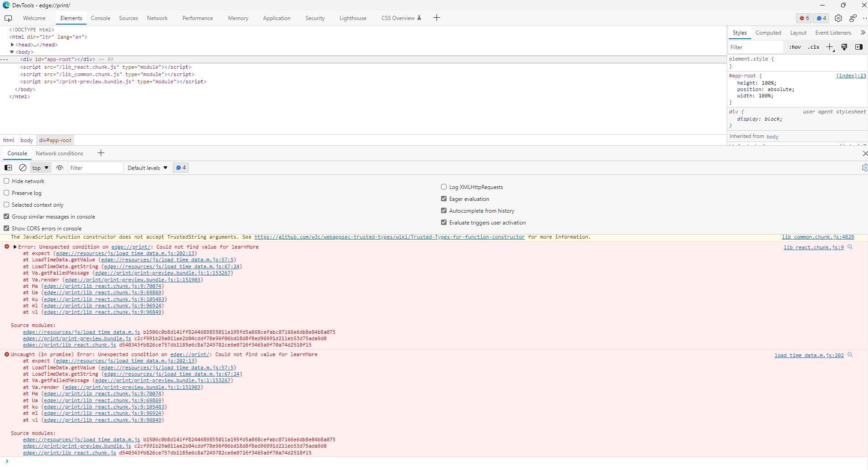The width and height of the screenshot is (868, 470).
Task: Open the customize DevTools ellipsis menu
Action: click(x=865, y=18)
